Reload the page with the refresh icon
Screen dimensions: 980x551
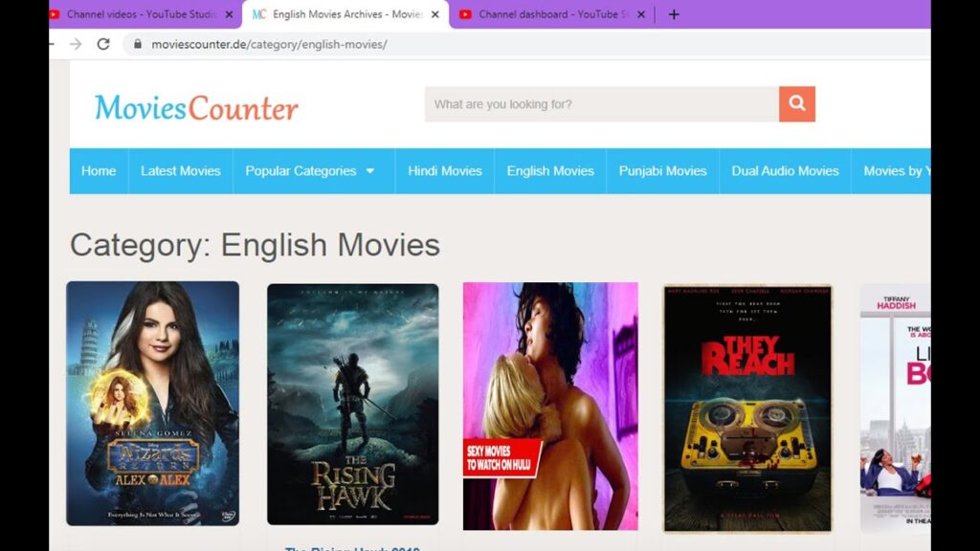click(103, 44)
